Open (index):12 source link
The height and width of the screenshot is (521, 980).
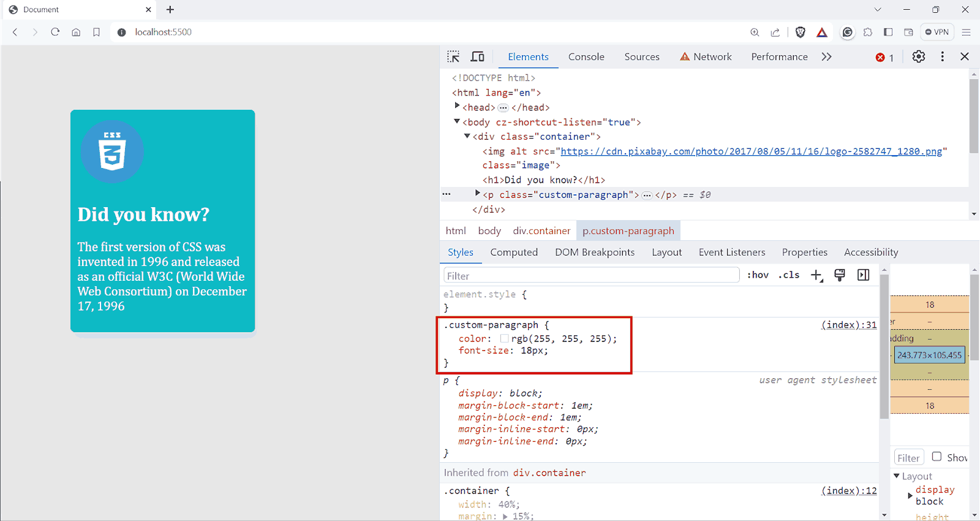849,490
